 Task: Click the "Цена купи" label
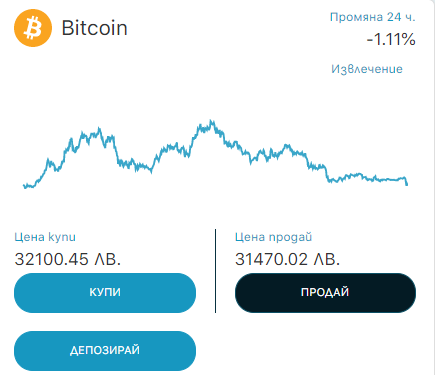pos(45,237)
